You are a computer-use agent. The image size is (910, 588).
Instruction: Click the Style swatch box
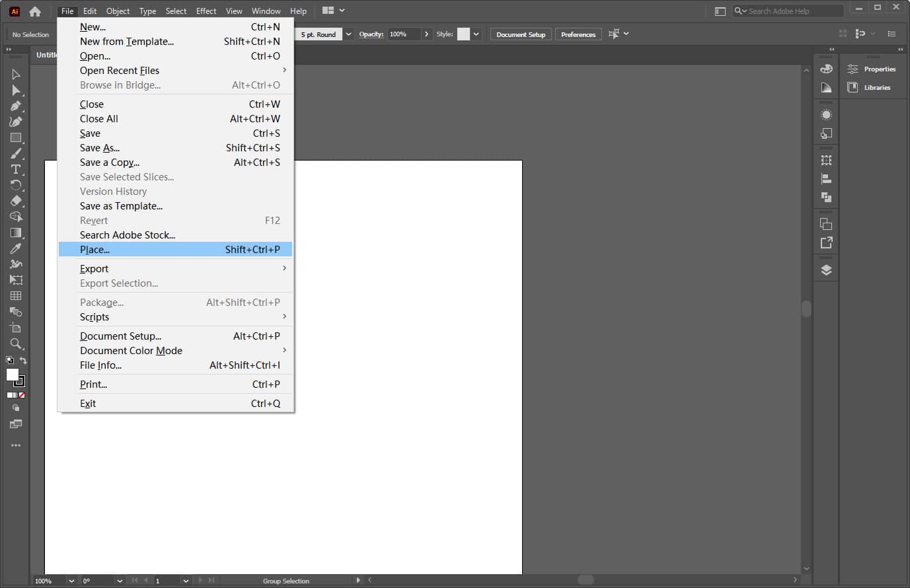click(x=463, y=34)
